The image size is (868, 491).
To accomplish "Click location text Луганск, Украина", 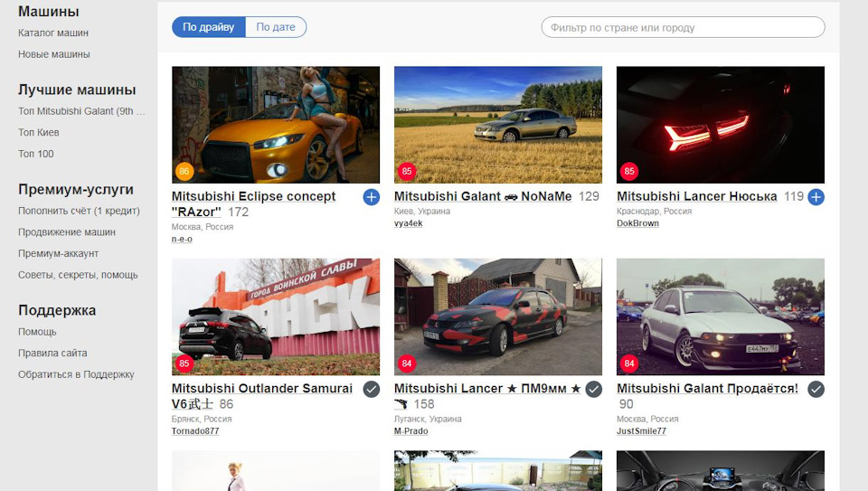I will coord(428,419).
